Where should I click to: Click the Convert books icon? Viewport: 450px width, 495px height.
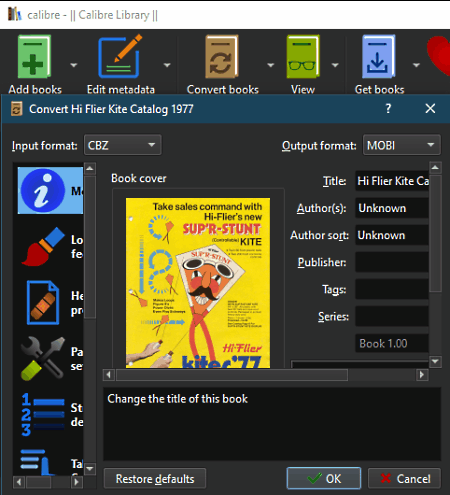point(222,57)
